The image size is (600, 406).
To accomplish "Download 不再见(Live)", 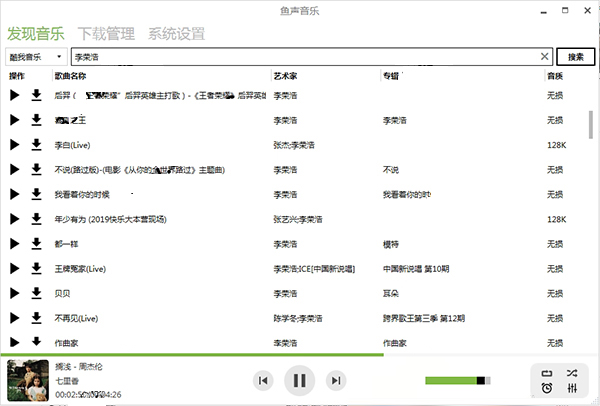I will pos(36,318).
